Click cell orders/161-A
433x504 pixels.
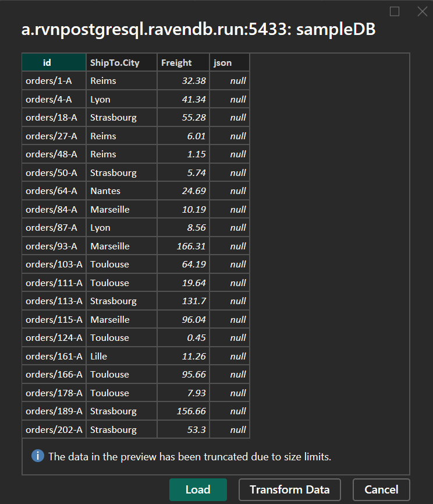54,356
